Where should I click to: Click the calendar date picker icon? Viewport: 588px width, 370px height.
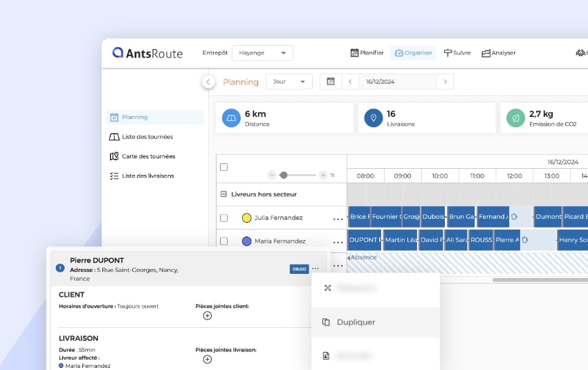331,82
